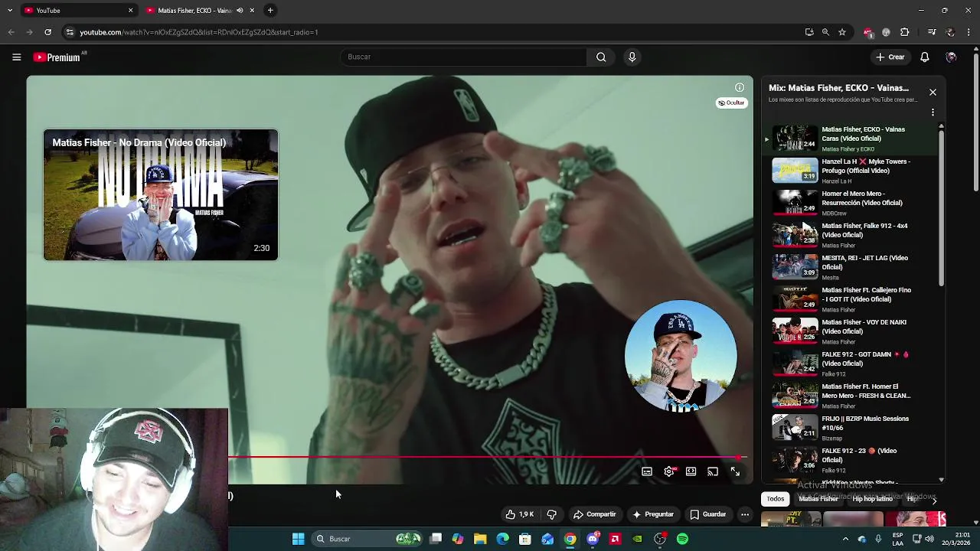Click the circular channel avatar overlay
Screen dimensions: 980x551
pyautogui.click(x=681, y=356)
